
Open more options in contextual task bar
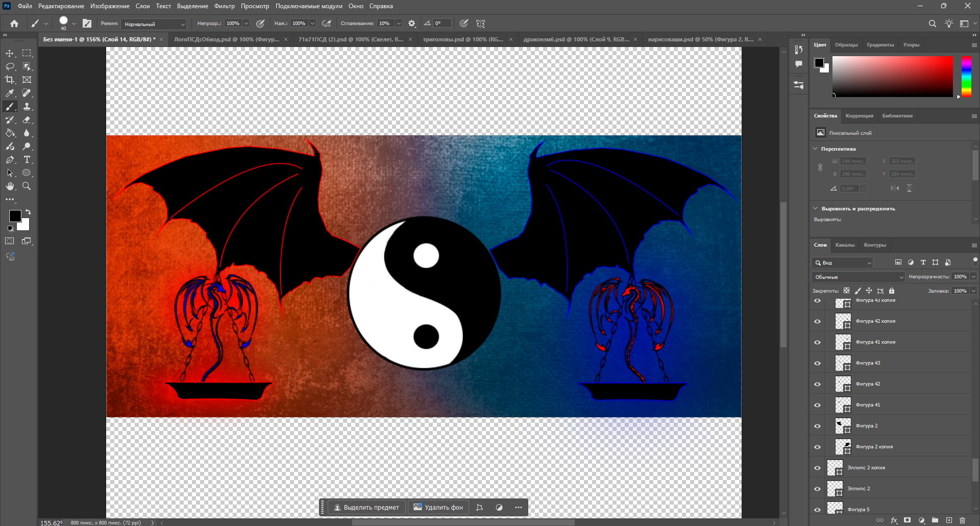pyautogui.click(x=519, y=508)
